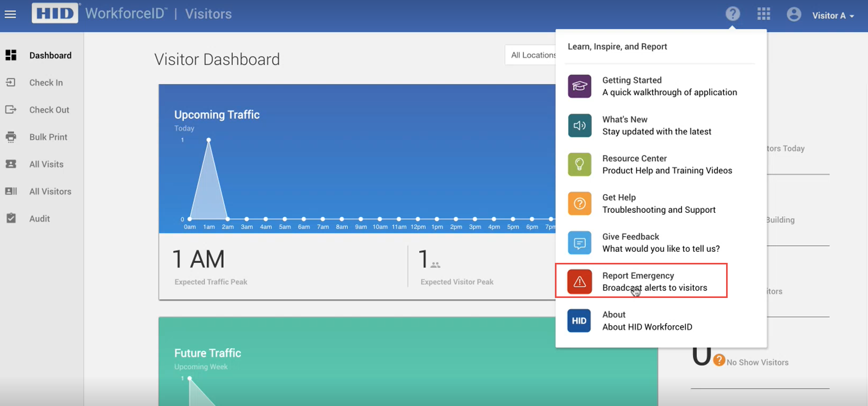The width and height of the screenshot is (868, 406).
Task: Click the user avatar icon
Action: (x=794, y=14)
